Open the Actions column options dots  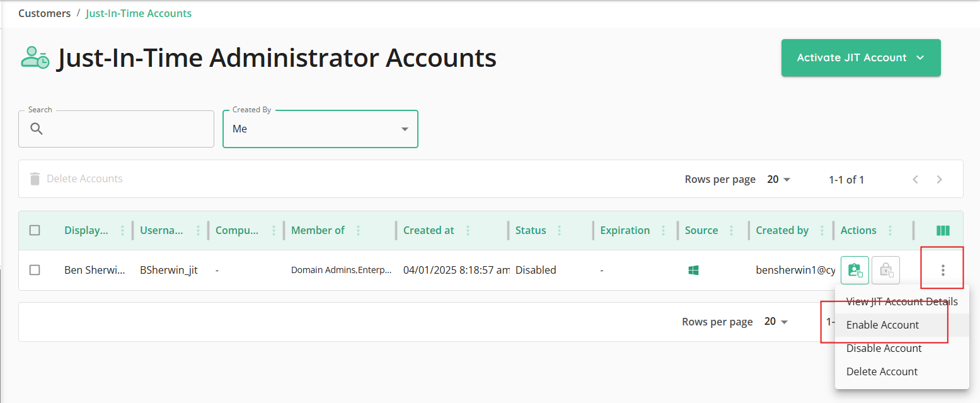(x=890, y=231)
